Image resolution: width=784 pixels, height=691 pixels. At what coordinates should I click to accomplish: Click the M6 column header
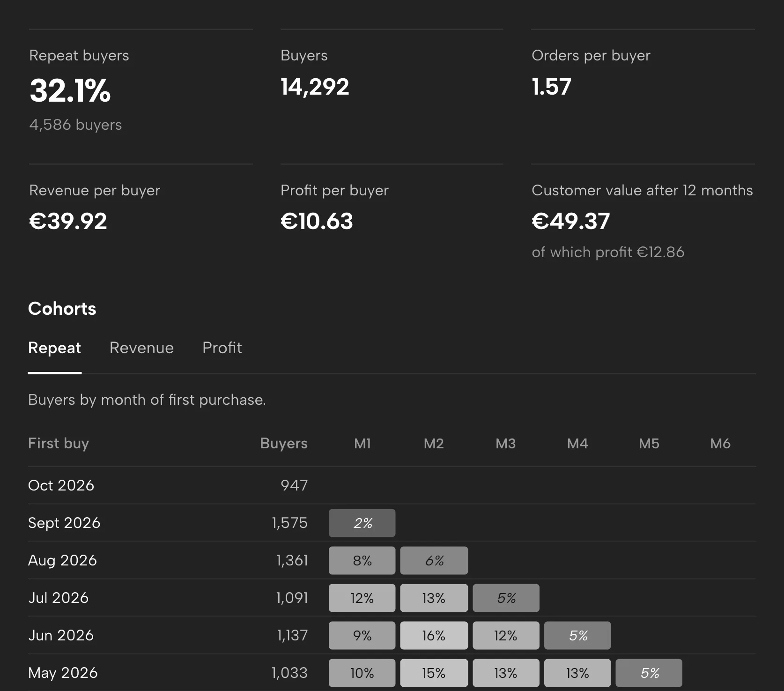coord(720,443)
